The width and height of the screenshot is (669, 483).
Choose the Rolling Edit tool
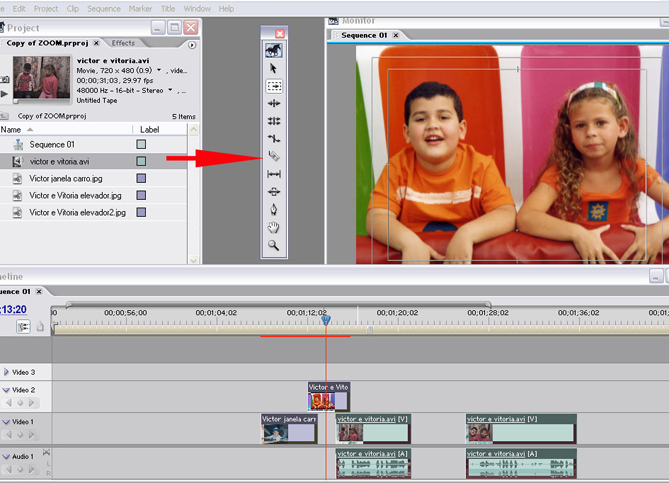[273, 121]
